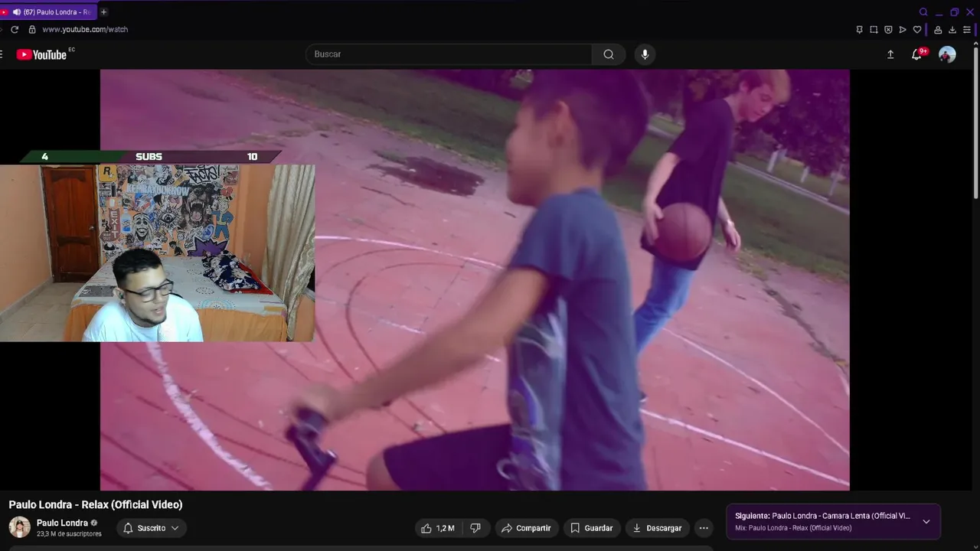
Task: Dislike the video with thumbs down
Action: 475,528
